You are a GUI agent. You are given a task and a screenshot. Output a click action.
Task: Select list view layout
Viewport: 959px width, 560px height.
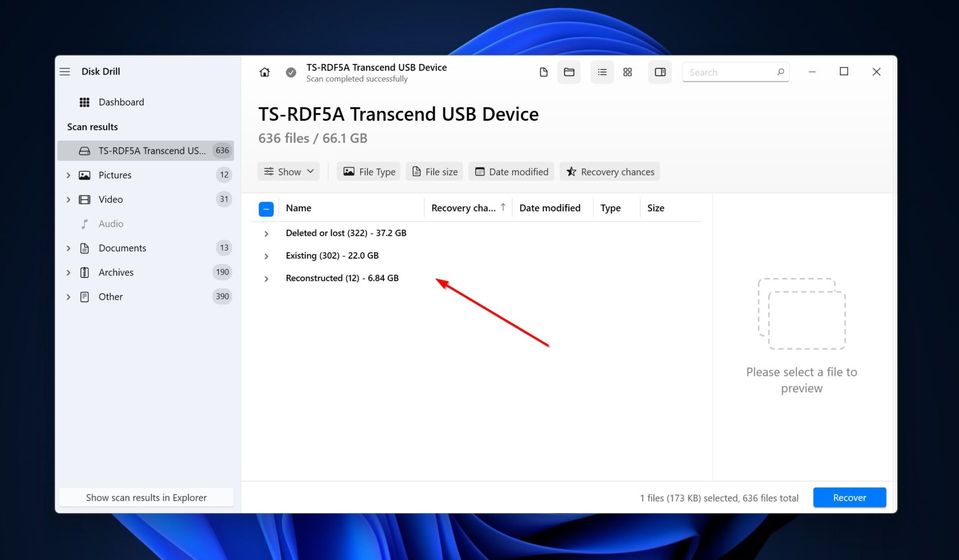[602, 72]
